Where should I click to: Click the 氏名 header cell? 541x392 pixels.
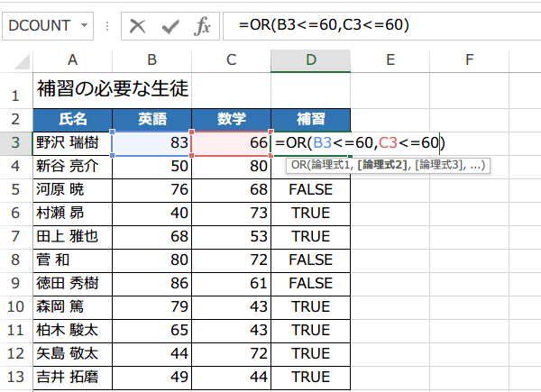(72, 119)
